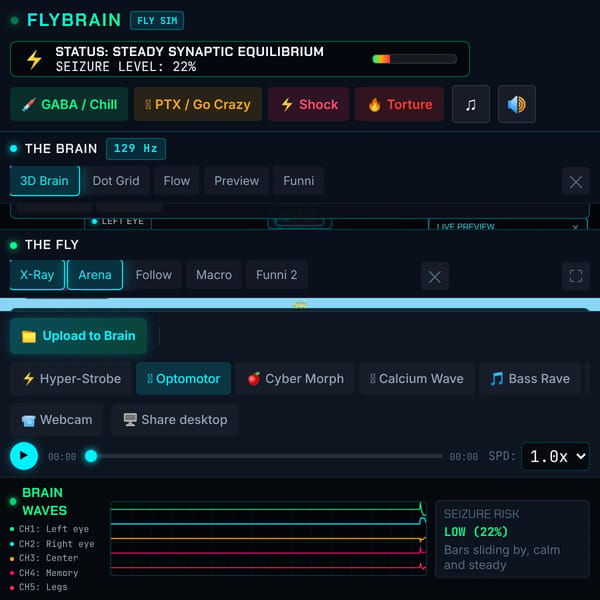The width and height of the screenshot is (600, 600).
Task: Click CH2: Right eye legend
Action: 52,544
